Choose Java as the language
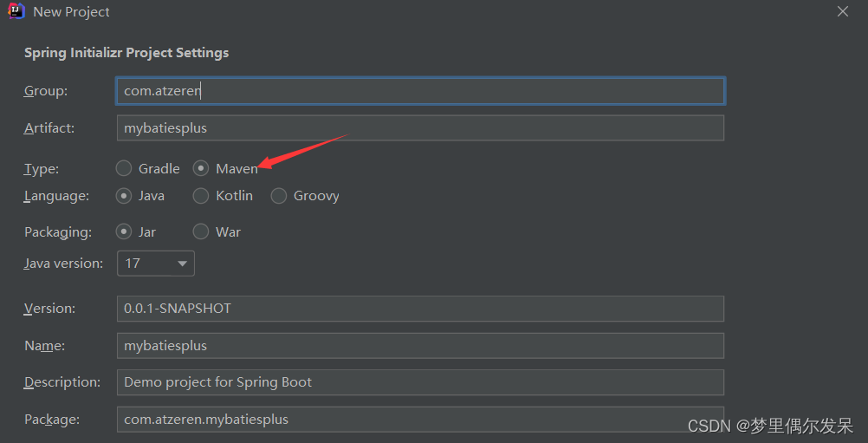Image resolution: width=868 pixels, height=443 pixels. pos(124,196)
